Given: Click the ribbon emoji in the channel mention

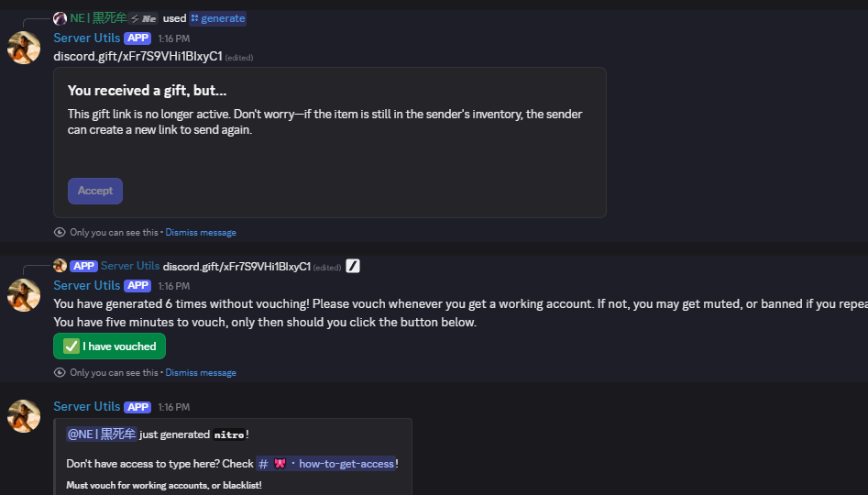Looking at the screenshot, I should [x=280, y=464].
